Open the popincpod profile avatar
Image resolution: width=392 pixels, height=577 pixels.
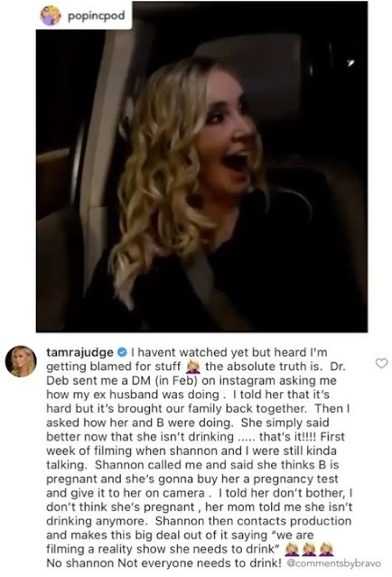51,15
